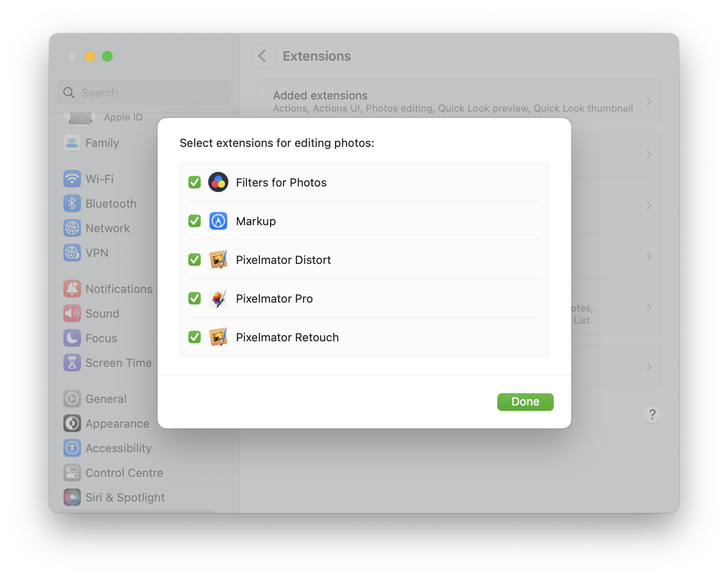The width and height of the screenshot is (728, 578).
Task: Click the Sound speaker icon
Action: (x=72, y=314)
